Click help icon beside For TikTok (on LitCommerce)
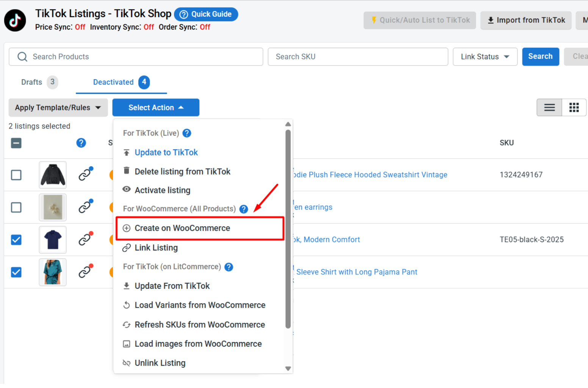588x388 pixels. coord(228,267)
